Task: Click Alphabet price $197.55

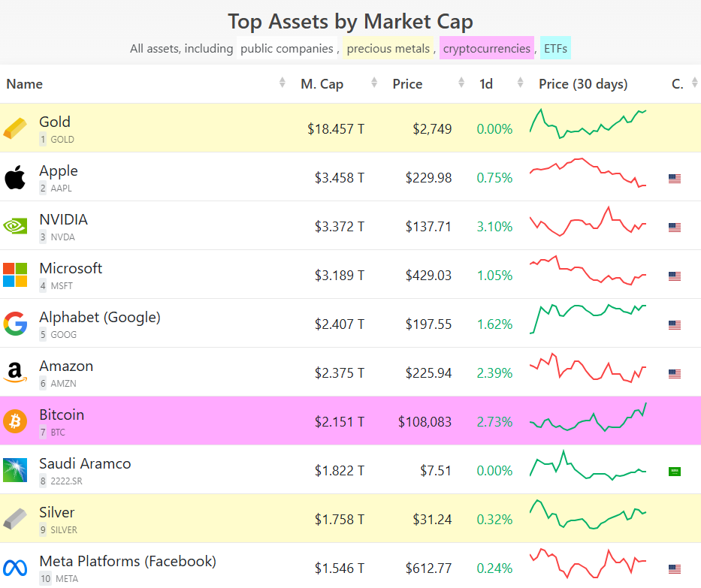Action: point(428,324)
